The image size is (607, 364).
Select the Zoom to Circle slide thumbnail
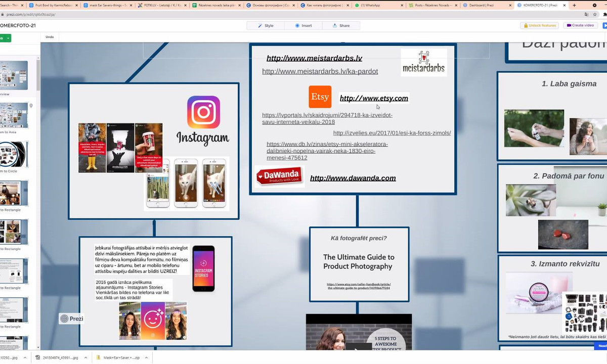tap(14, 155)
